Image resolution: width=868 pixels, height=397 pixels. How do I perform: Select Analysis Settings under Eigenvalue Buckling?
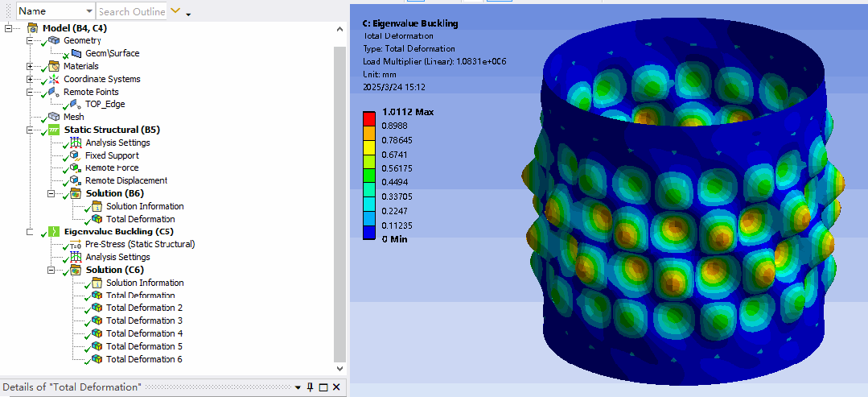point(117,257)
